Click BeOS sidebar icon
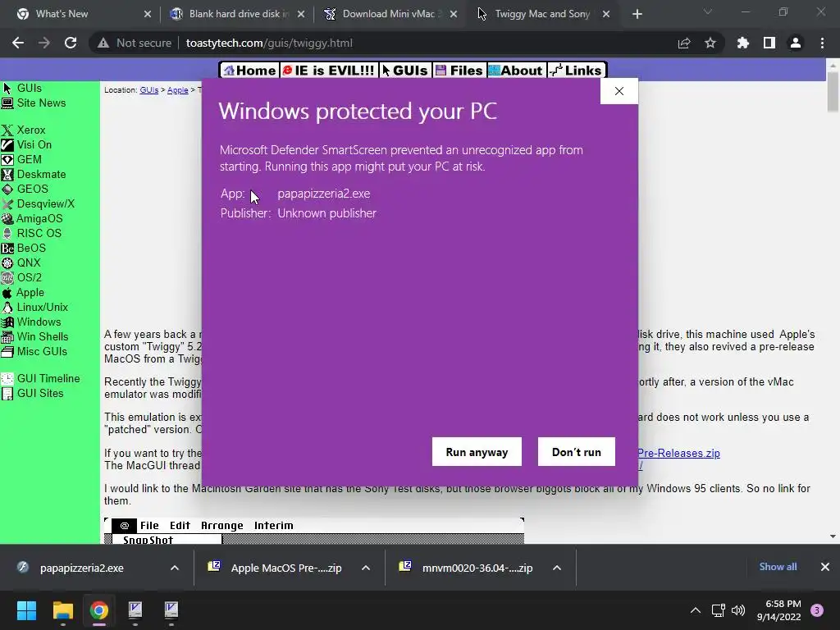Image resolution: width=840 pixels, height=630 pixels. coord(7,248)
